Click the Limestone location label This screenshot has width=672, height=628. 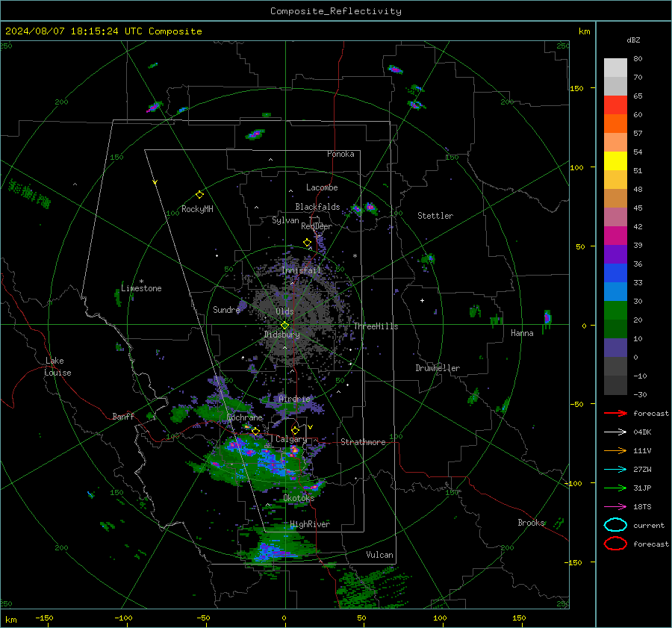coord(141,288)
